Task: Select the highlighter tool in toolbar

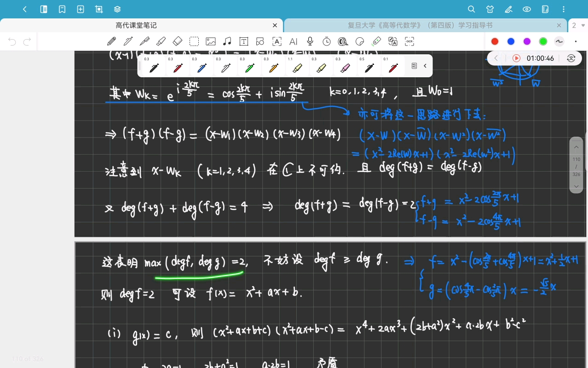Action: 161,41
